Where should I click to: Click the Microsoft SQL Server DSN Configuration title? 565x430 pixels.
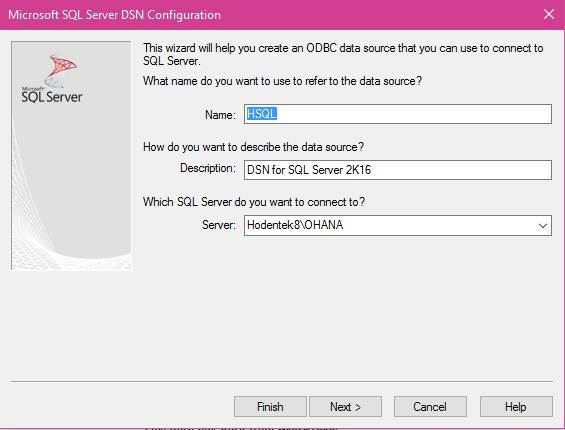114,15
